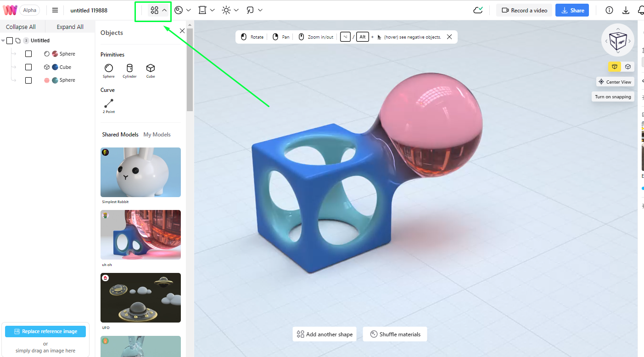Rotate the view cube with its left arrow
This screenshot has height=357, width=644.
606,41
